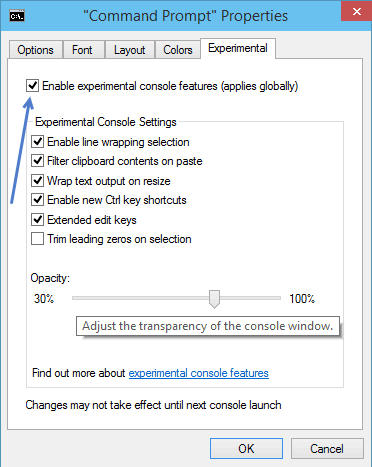Switch to the Layout tab
This screenshot has height=467, width=372.
pyautogui.click(x=130, y=50)
